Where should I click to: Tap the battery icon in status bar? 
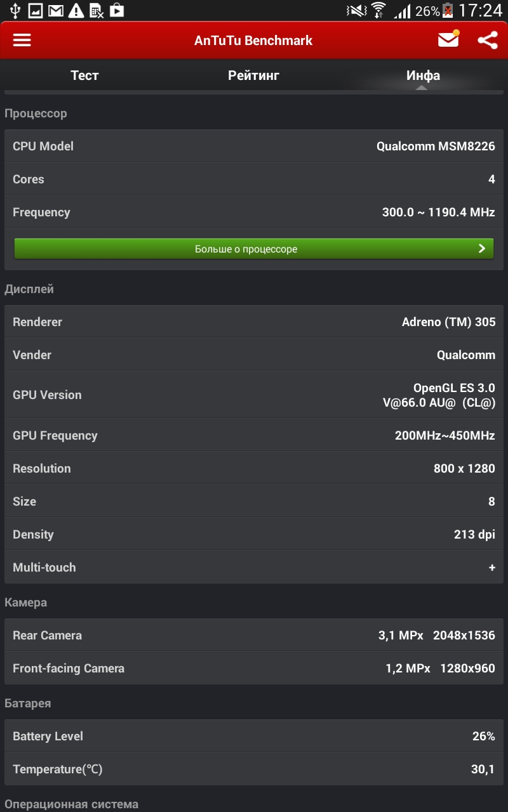point(448,11)
